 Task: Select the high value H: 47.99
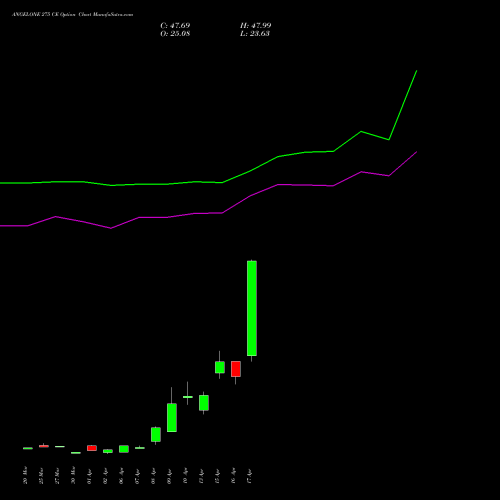(x=256, y=26)
